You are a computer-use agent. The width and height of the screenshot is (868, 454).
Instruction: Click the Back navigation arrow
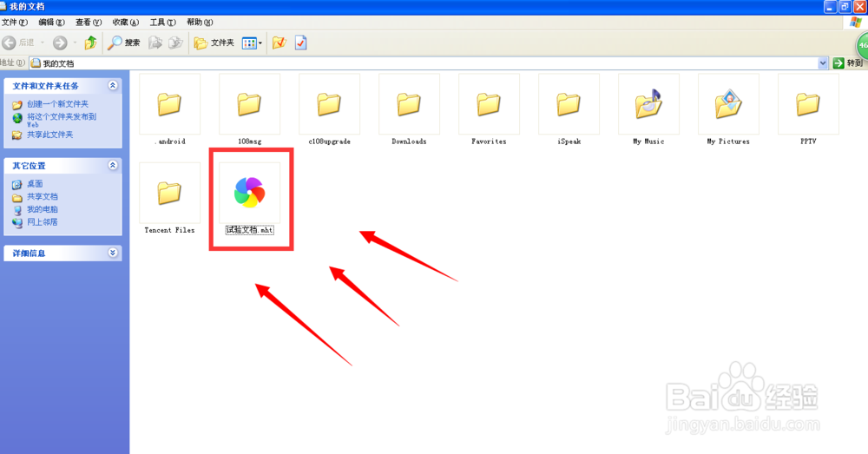[10, 43]
